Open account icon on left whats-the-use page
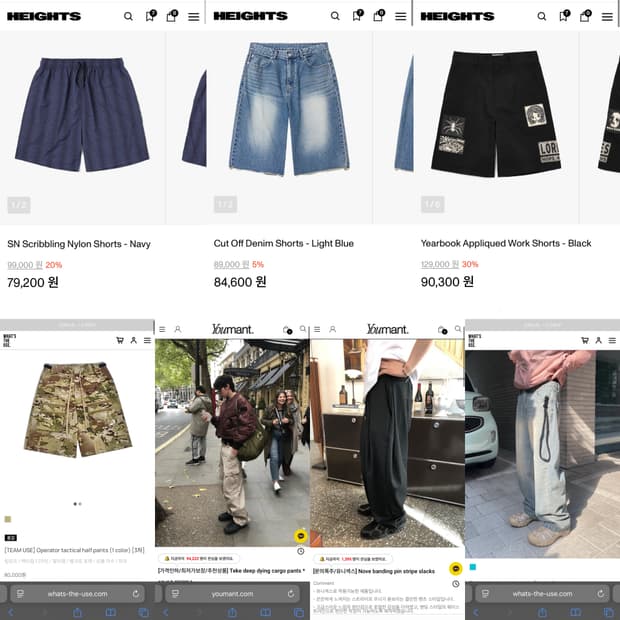 point(134,340)
